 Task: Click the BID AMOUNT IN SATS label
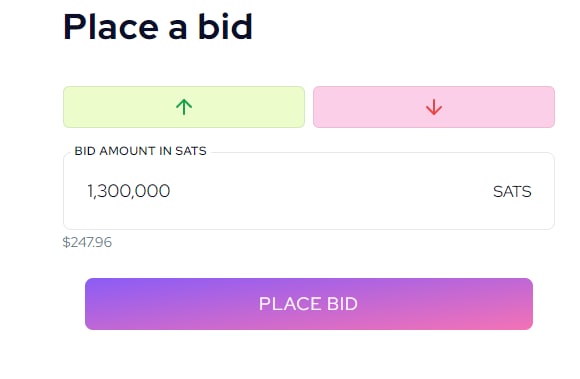(x=140, y=151)
